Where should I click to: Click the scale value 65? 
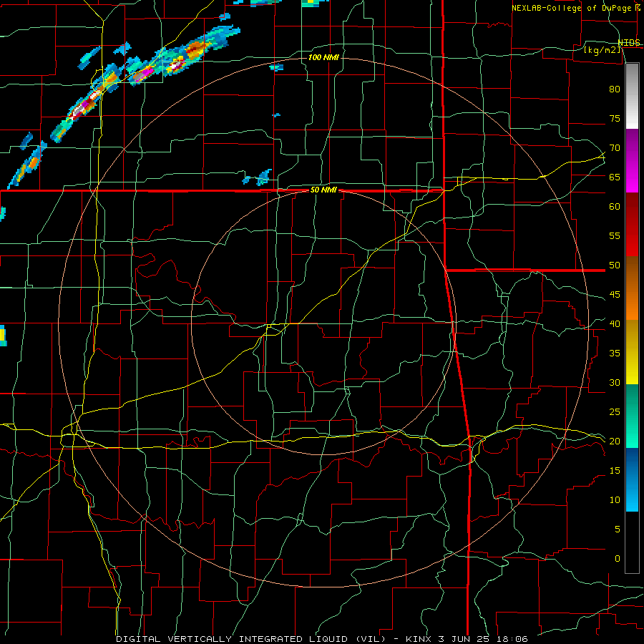tap(615, 177)
